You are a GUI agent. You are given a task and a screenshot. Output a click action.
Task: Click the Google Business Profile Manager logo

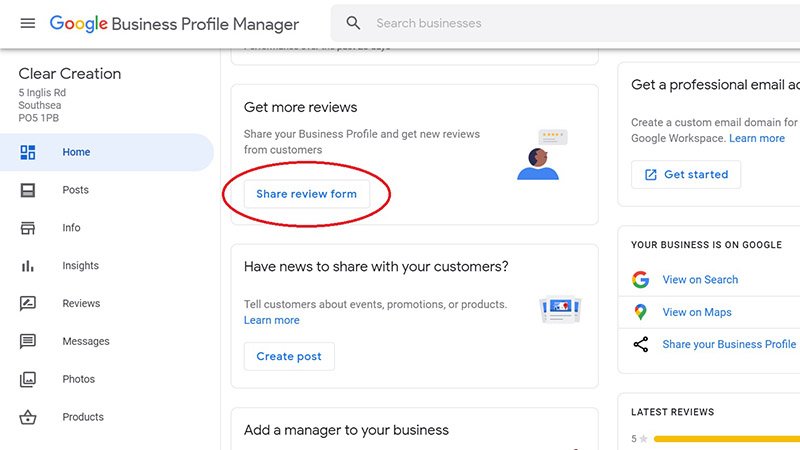[174, 23]
